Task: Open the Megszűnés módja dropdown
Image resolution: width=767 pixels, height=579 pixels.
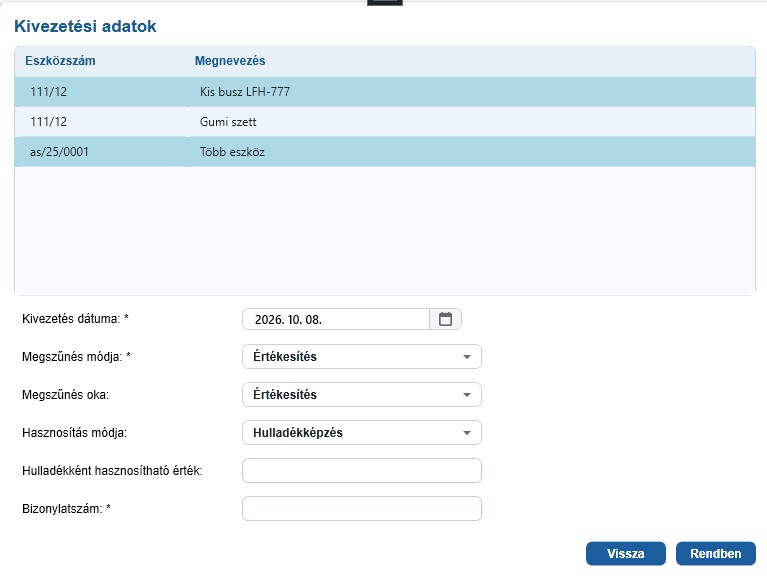Action: click(x=362, y=356)
